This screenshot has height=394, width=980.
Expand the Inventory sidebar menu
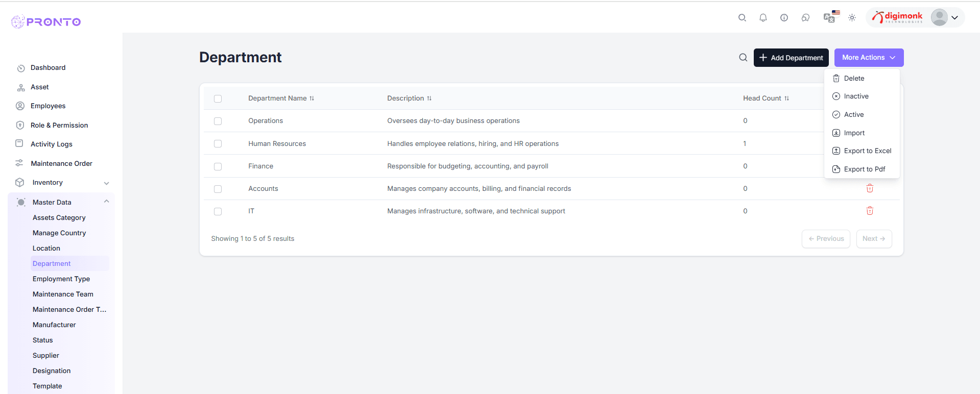106,183
